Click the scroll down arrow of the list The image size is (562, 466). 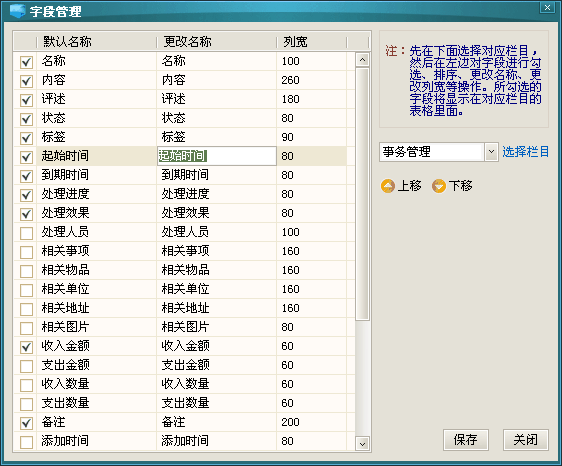[x=362, y=444]
